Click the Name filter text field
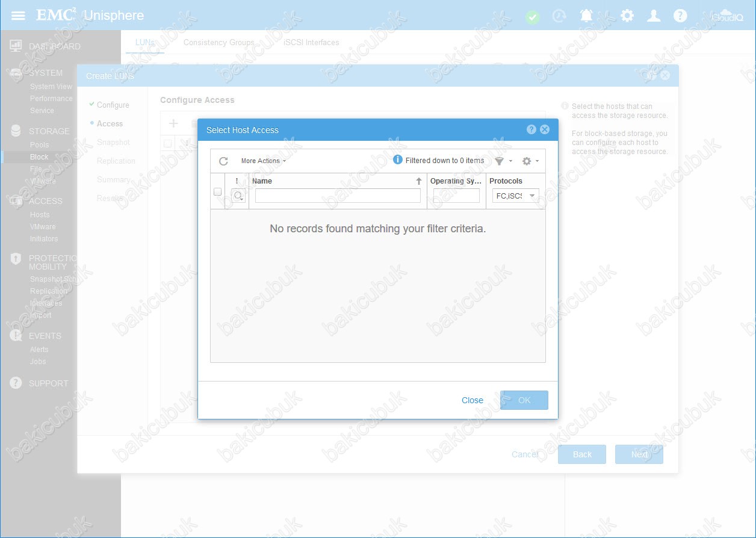Viewport: 756px width, 538px height. 338,196
